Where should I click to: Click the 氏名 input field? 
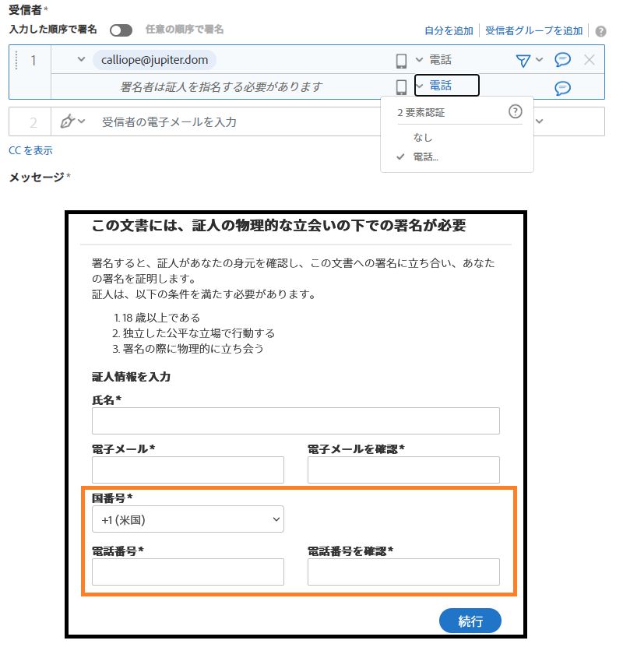(296, 420)
